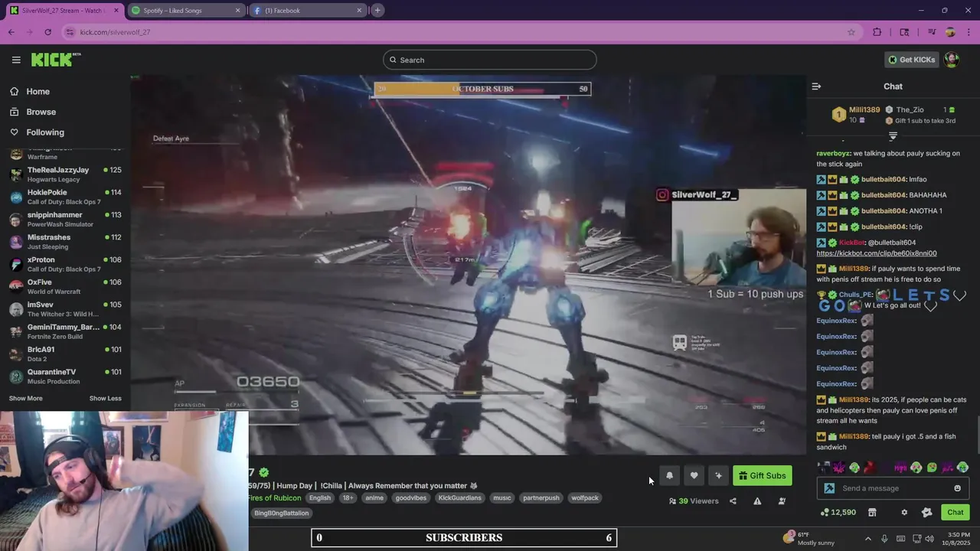Click the share stream icon

[x=733, y=501]
